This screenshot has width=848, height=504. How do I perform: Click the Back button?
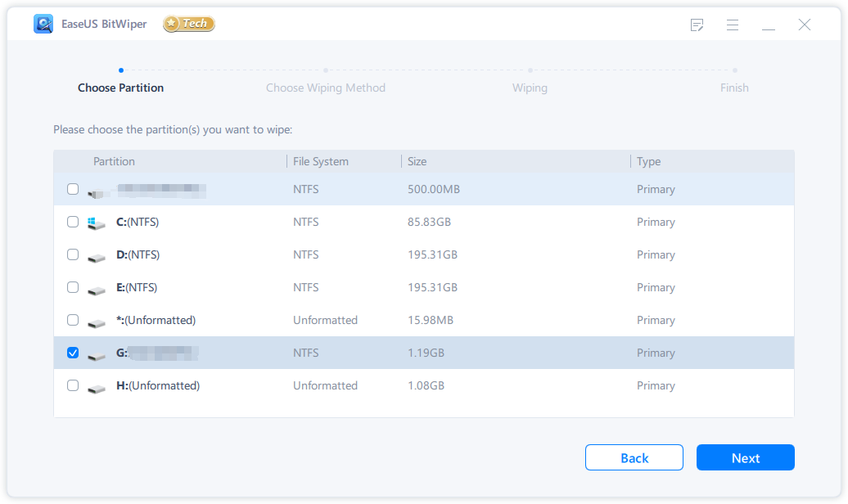tap(634, 457)
